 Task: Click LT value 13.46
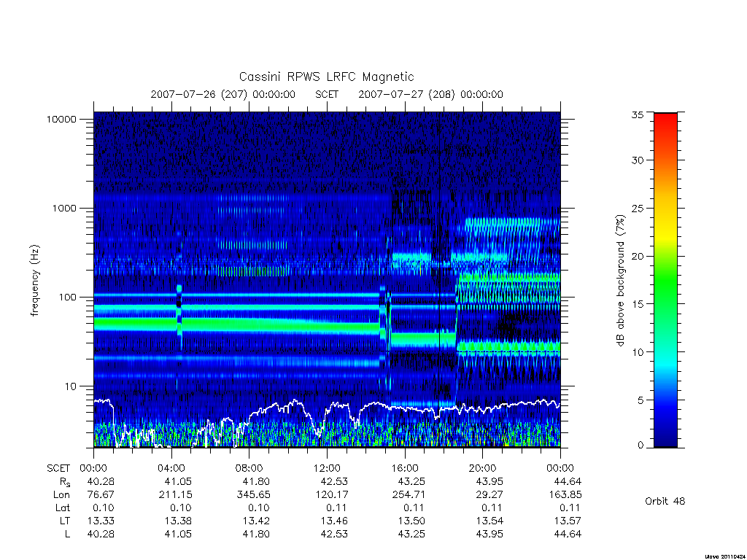click(334, 521)
